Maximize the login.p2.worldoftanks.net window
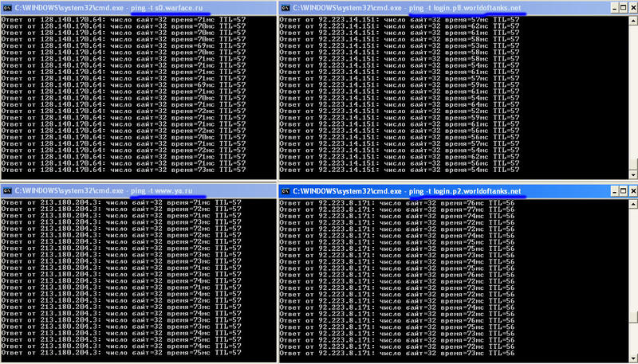This screenshot has height=364, width=638. coord(624,190)
